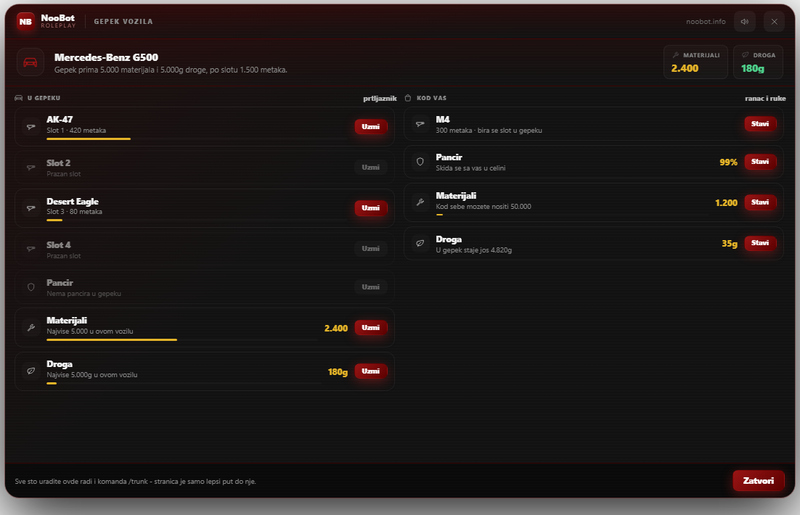Mute sound with the speaker icon
The width and height of the screenshot is (800, 515).
[744, 21]
